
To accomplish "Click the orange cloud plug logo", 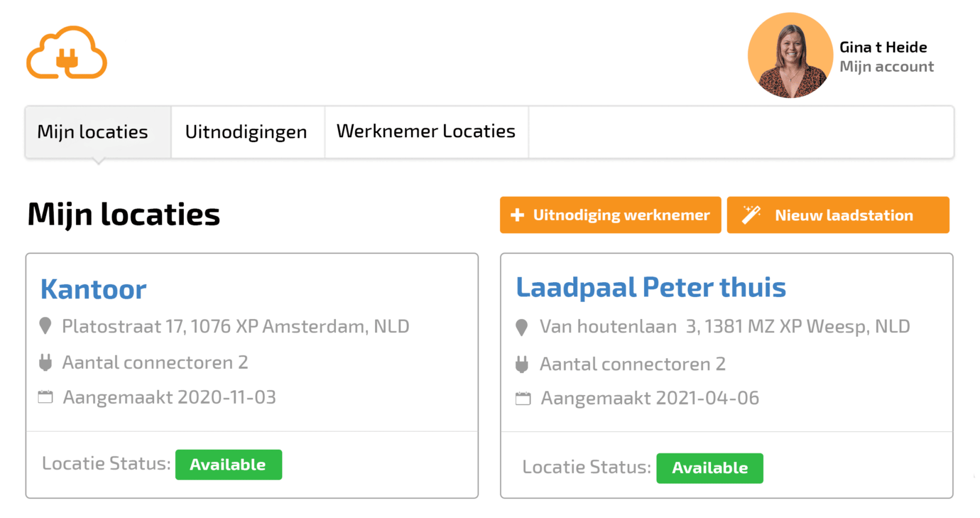I will click(x=67, y=53).
